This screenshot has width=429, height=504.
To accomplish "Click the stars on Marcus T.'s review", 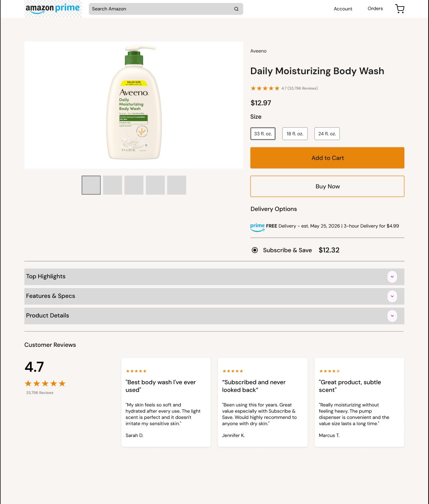I will pos(330,371).
